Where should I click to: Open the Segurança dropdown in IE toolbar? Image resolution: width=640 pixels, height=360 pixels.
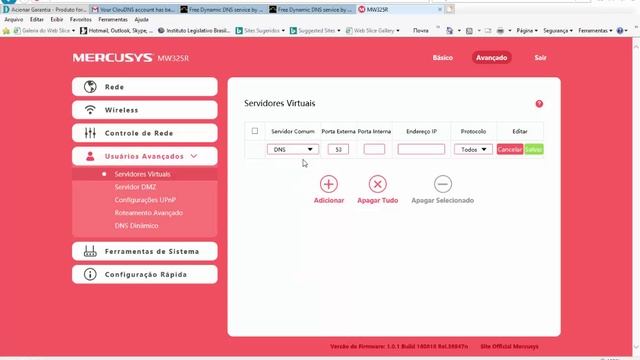click(x=558, y=31)
